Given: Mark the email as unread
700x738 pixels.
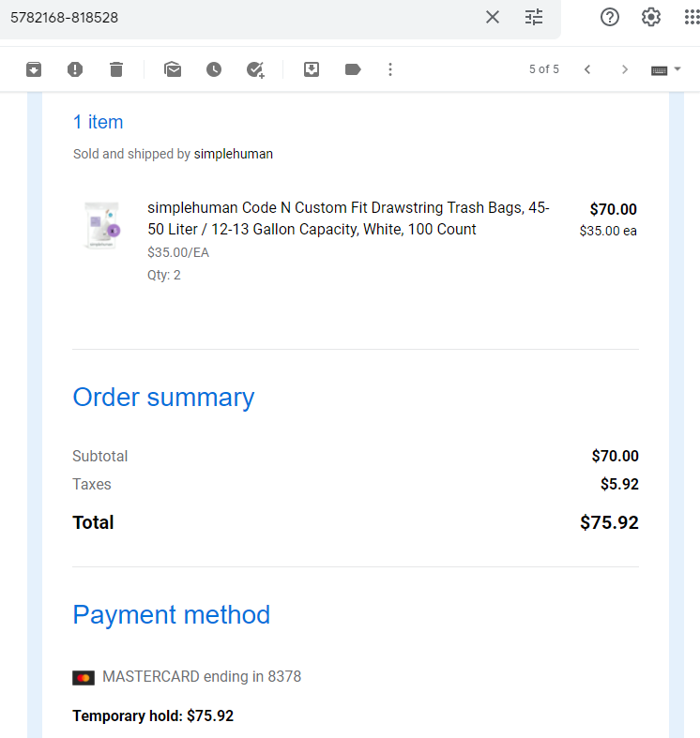Looking at the screenshot, I should click(173, 69).
